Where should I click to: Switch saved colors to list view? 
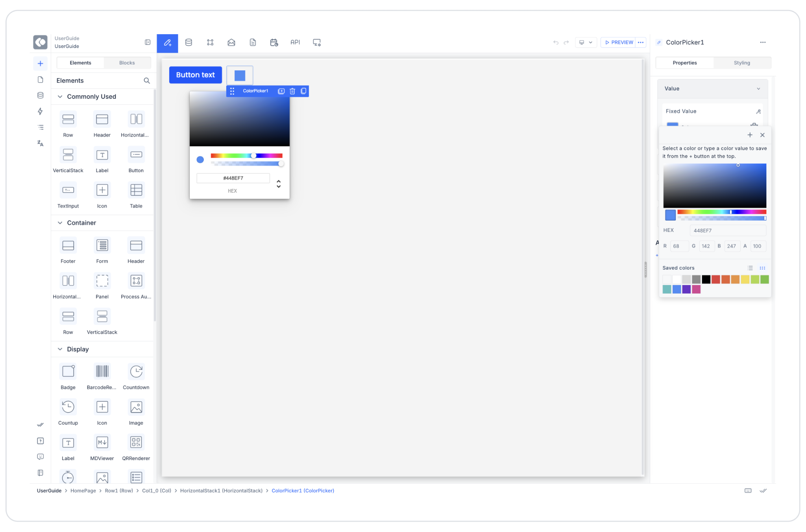pos(750,268)
